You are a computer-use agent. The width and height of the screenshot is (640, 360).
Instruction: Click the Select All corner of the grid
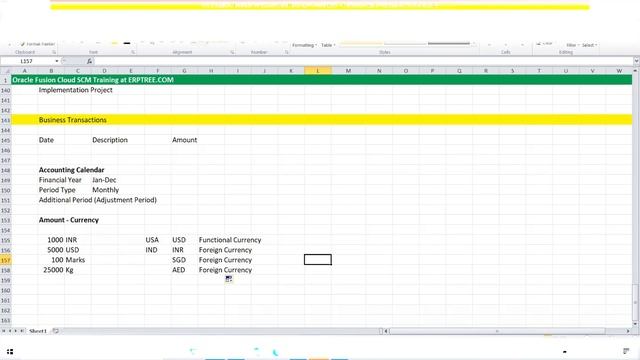click(x=6, y=71)
